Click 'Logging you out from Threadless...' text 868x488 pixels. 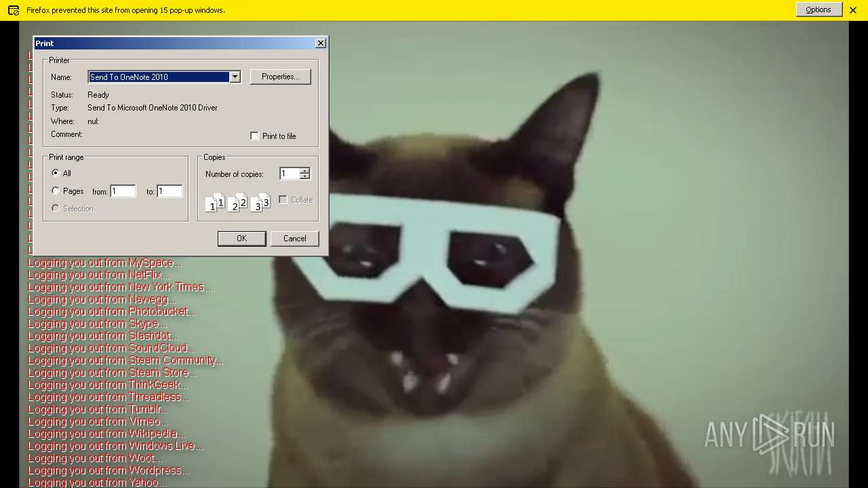pos(108,396)
